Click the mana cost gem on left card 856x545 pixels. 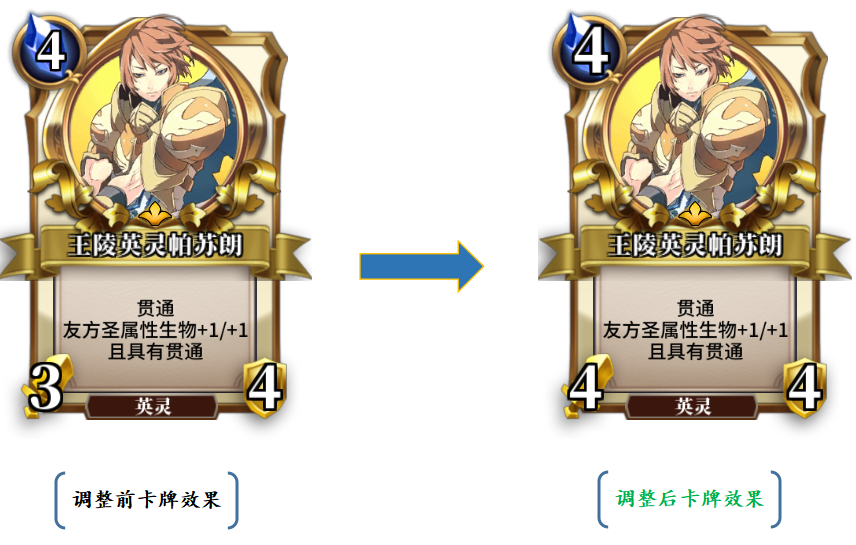(x=48, y=50)
